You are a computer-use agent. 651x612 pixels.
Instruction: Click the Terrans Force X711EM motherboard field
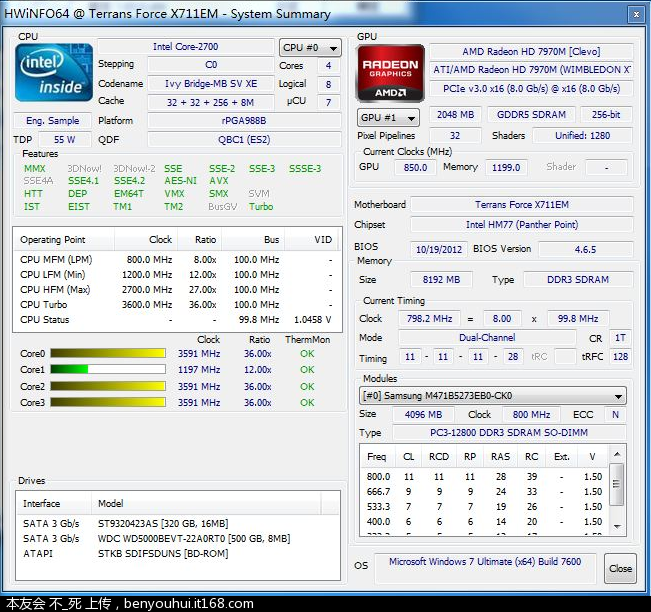(x=520, y=205)
